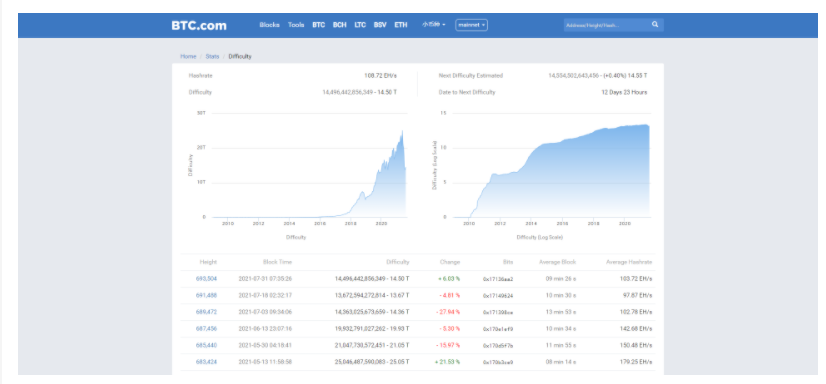Screen dimensions: 826x384
Task: Open the Tools menu
Action: (x=296, y=25)
